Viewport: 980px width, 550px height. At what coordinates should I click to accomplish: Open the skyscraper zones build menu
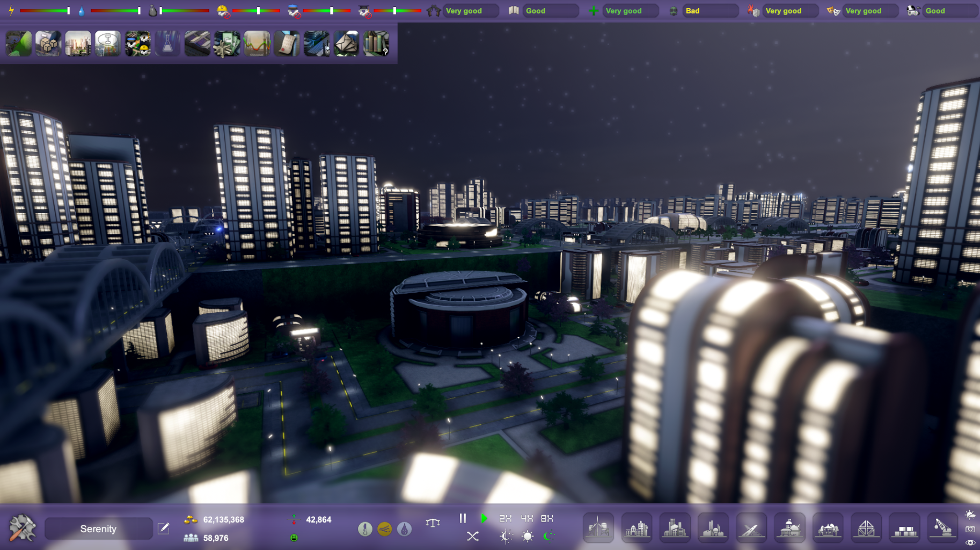[675, 527]
